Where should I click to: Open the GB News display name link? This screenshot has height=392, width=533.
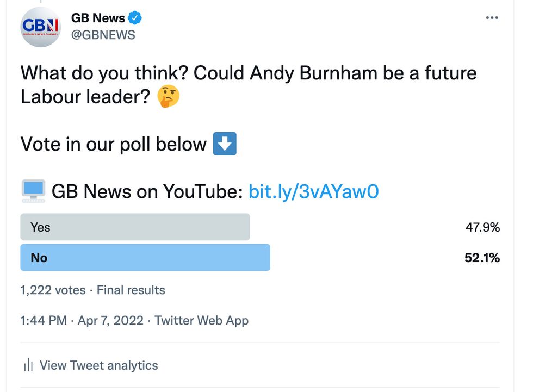coord(101,17)
